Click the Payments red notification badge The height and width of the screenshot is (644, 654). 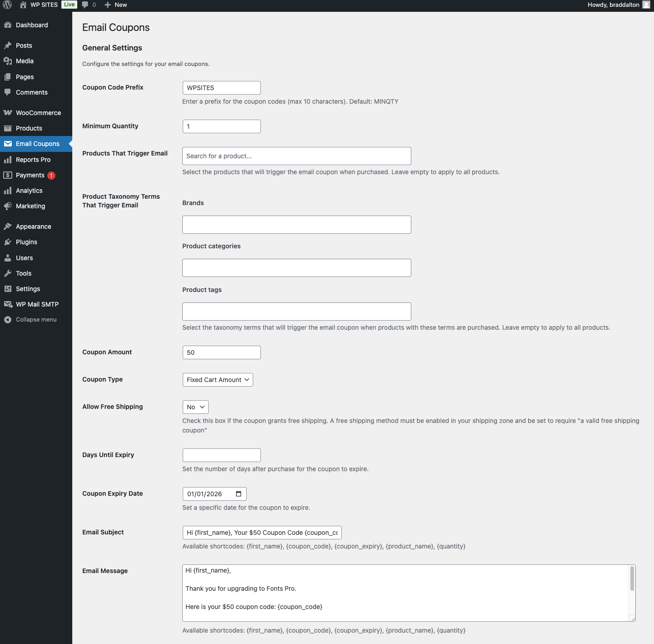(51, 176)
